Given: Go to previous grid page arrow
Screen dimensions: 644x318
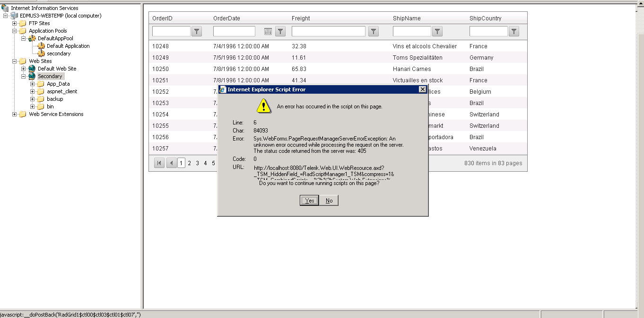Looking at the screenshot, I should [171, 163].
